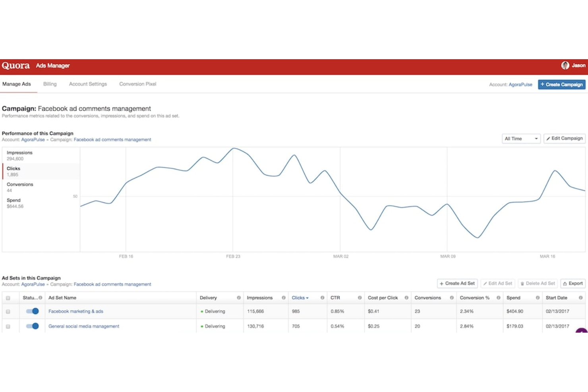The height and width of the screenshot is (392, 588).
Task: Open AgoraPulse breadcrumb under Ad Sets in this Campaign
Action: 33,284
